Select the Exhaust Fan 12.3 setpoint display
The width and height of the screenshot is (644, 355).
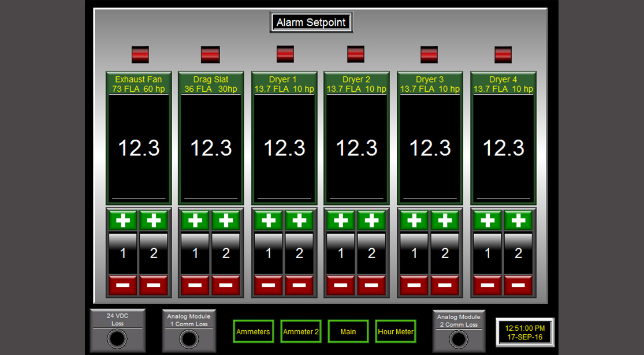(x=139, y=148)
